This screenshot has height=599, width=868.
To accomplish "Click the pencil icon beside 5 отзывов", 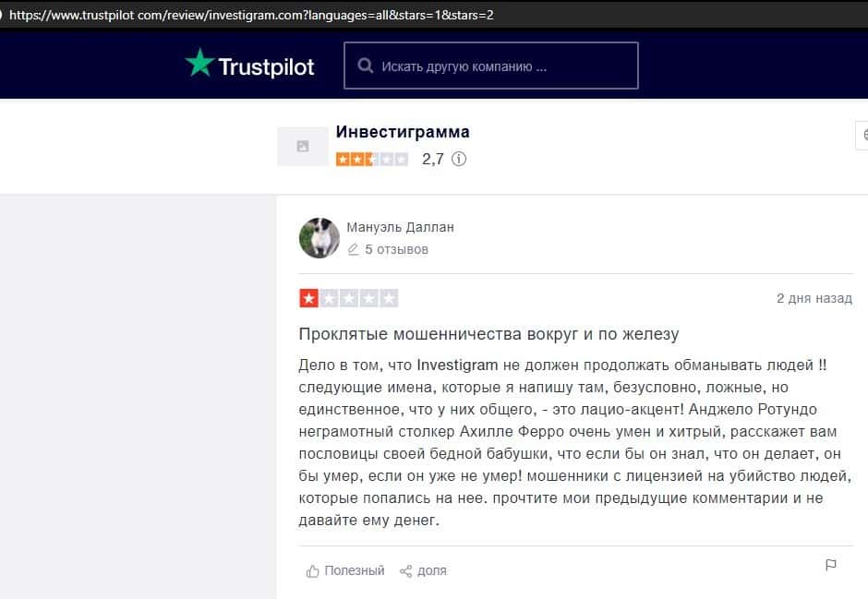I will pyautogui.click(x=353, y=249).
